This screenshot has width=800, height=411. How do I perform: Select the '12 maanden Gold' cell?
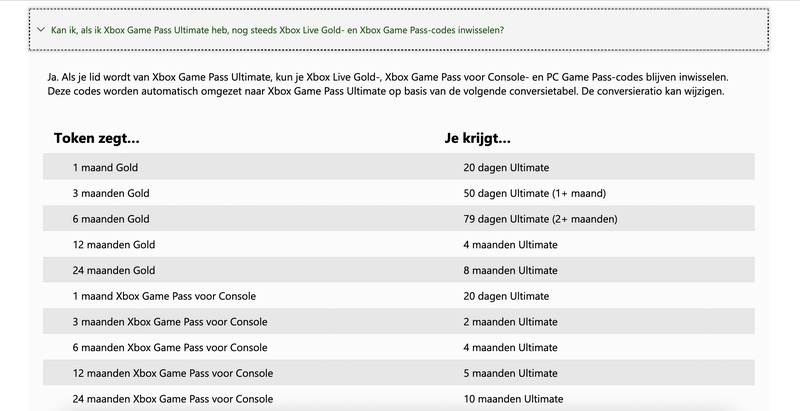[x=114, y=245]
